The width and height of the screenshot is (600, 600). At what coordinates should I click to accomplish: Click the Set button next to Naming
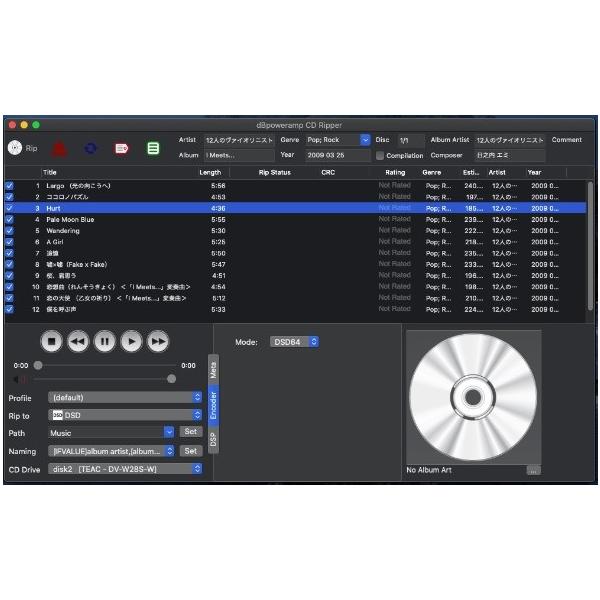click(x=191, y=451)
